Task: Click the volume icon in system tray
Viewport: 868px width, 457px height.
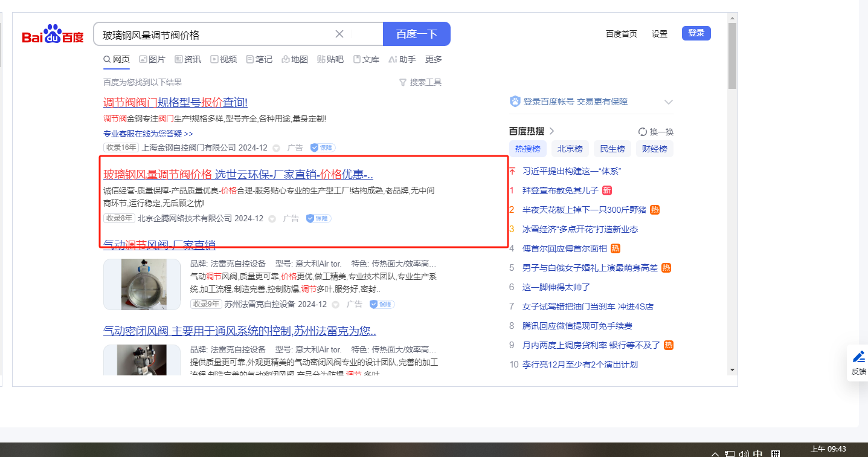Action: pyautogui.click(x=744, y=453)
